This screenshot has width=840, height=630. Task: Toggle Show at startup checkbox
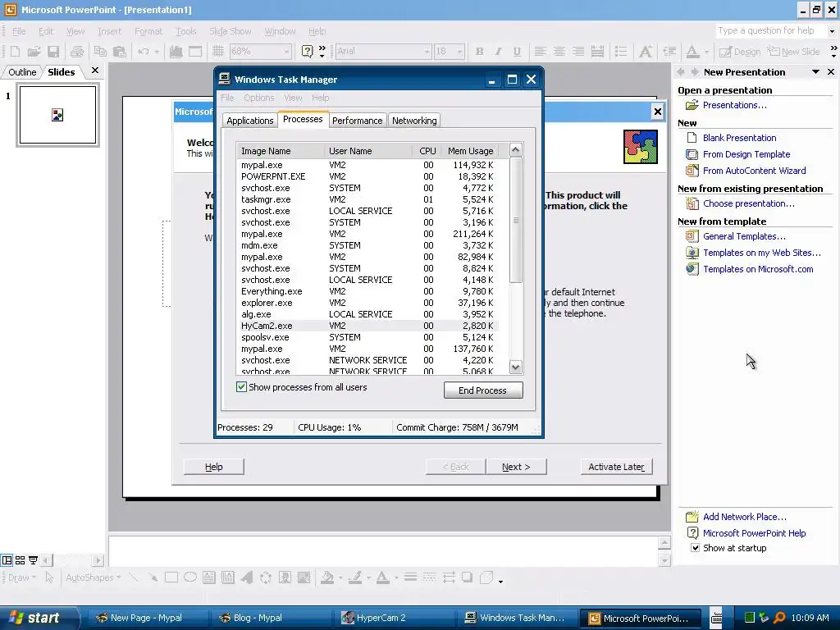pos(695,547)
